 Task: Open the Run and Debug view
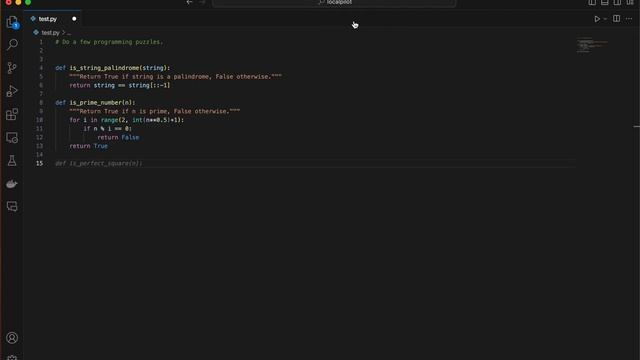click(x=12, y=91)
